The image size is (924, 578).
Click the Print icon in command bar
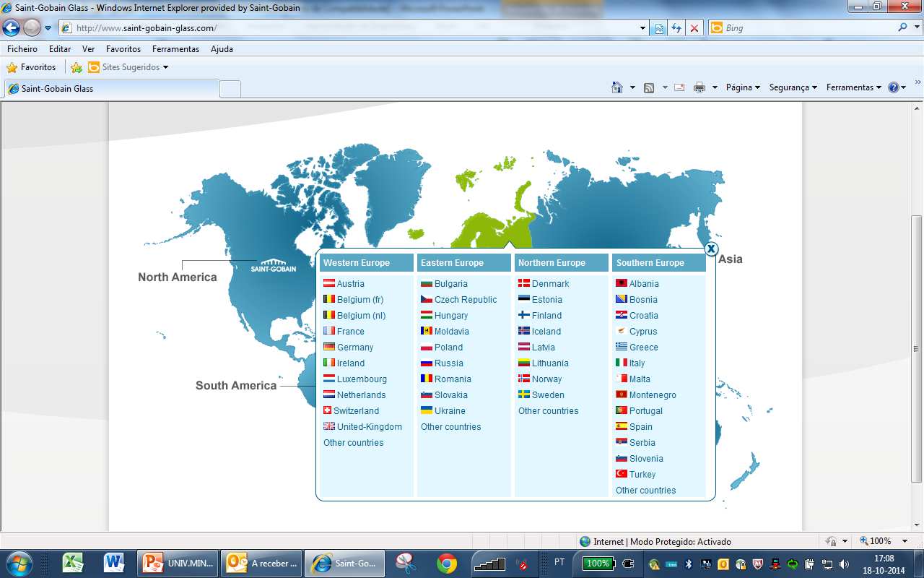[699, 87]
